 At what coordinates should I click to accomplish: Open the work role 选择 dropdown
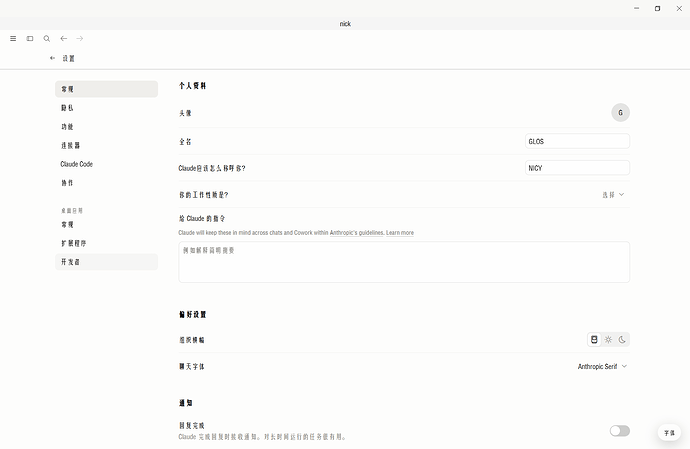tap(613, 195)
